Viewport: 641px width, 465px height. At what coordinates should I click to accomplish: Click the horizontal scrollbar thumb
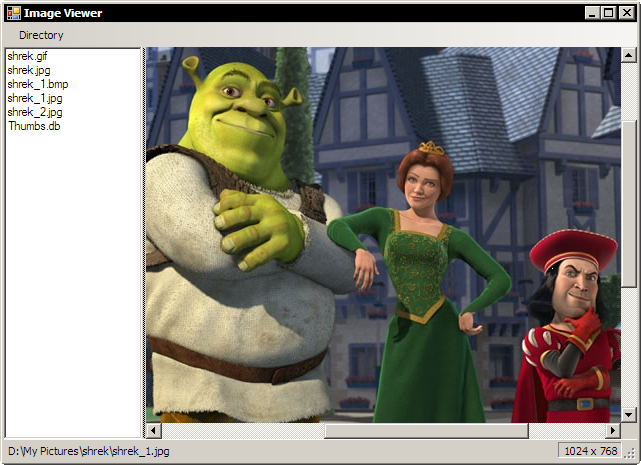(426, 430)
